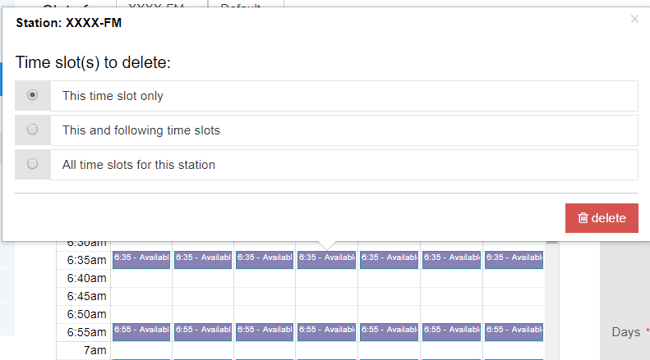This screenshot has width=650, height=360.
Task: Select "This time slot only" radio button
Action: click(32, 95)
